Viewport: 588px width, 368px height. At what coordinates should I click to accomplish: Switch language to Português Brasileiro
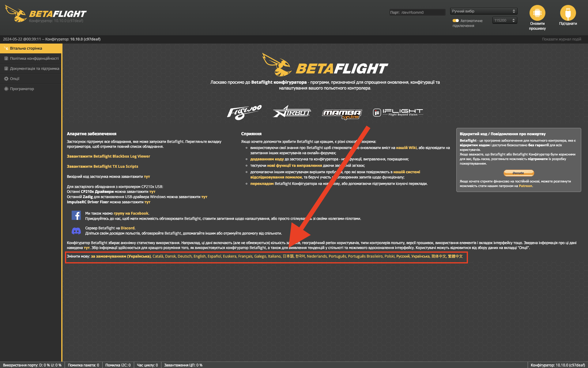click(x=365, y=256)
